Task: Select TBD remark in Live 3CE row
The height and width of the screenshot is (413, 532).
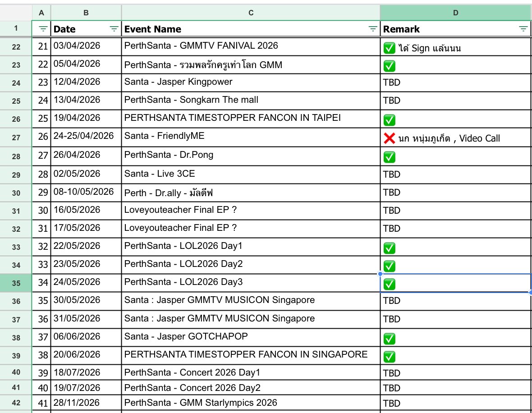Action: pyautogui.click(x=456, y=174)
